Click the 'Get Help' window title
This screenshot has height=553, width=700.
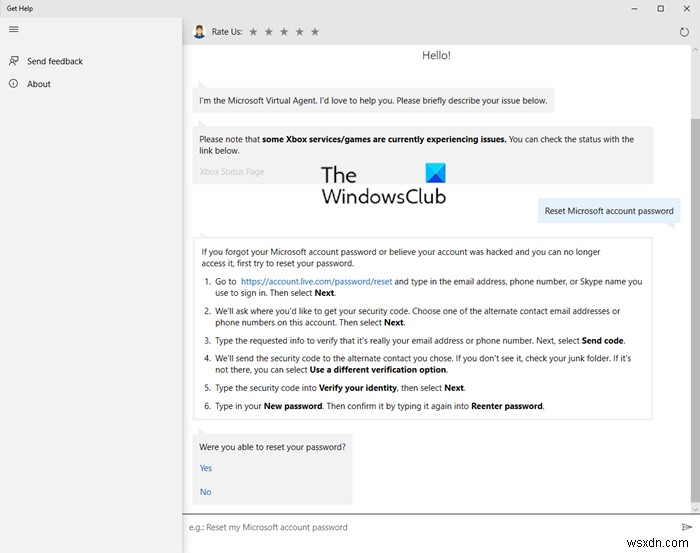(x=20, y=8)
